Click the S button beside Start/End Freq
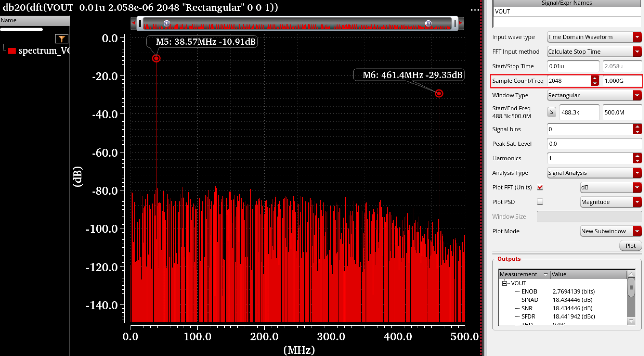The image size is (644, 356). [x=551, y=112]
